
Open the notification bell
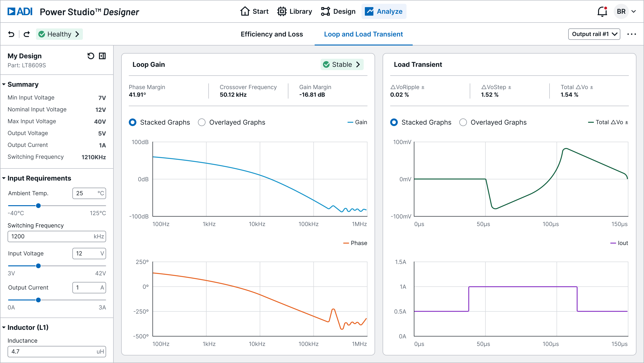click(602, 11)
